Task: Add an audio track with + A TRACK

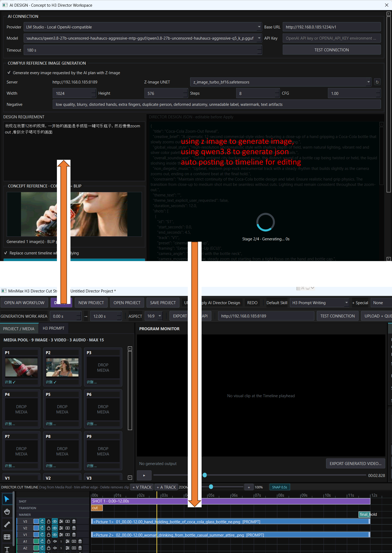Action: pyautogui.click(x=166, y=487)
